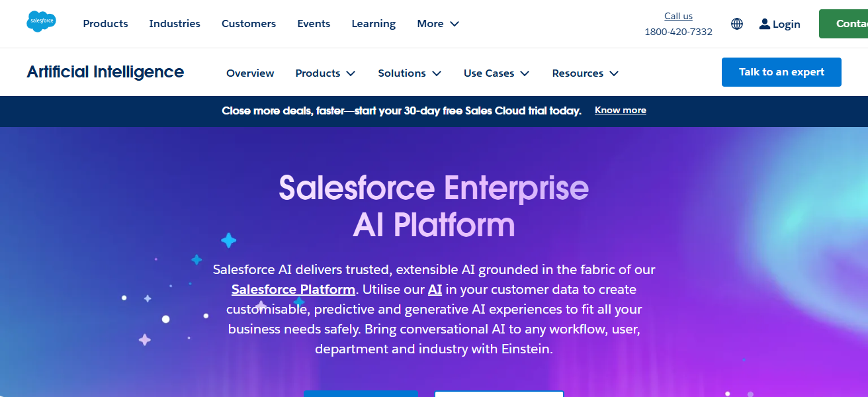This screenshot has height=397, width=868.
Task: Expand the More navigation dropdown
Action: click(x=437, y=23)
